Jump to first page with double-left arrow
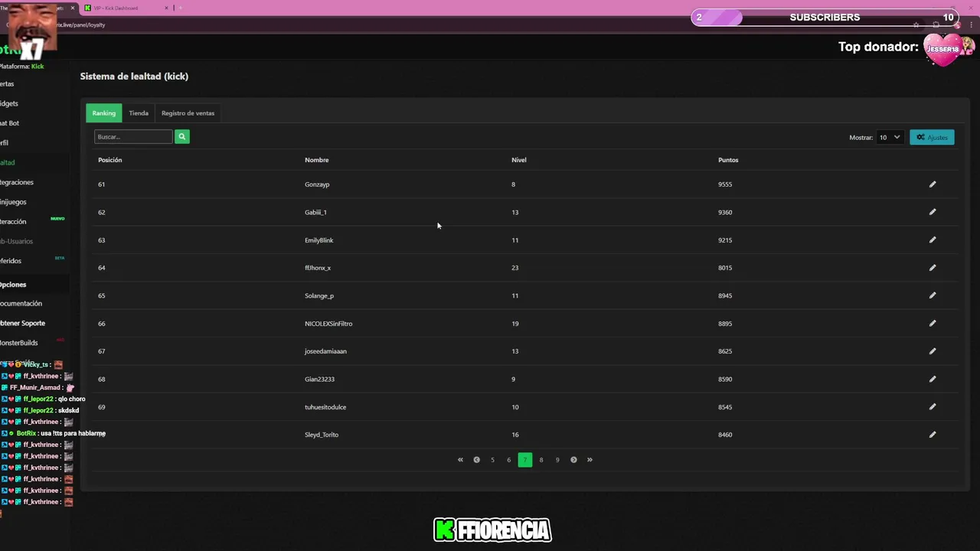The image size is (980, 551). click(460, 460)
